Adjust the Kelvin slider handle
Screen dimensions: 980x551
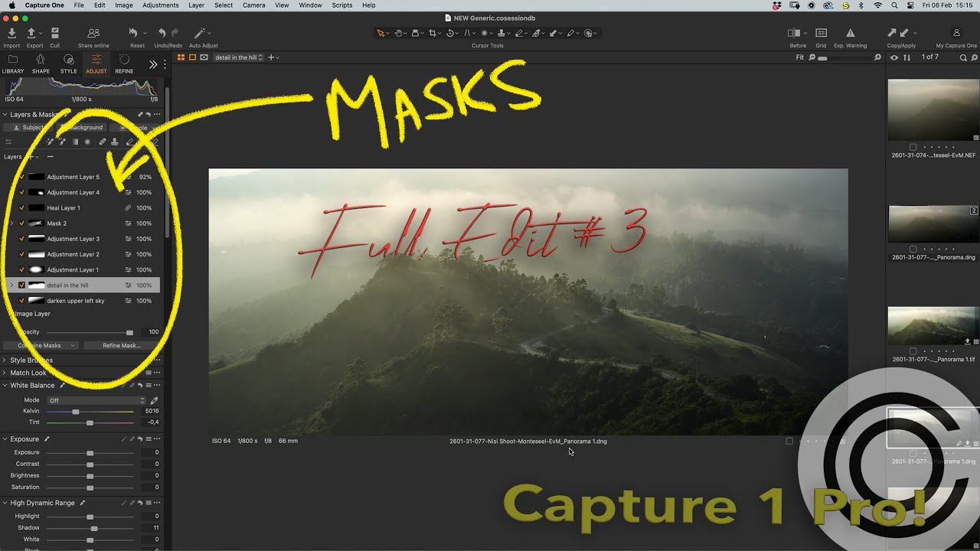click(75, 412)
